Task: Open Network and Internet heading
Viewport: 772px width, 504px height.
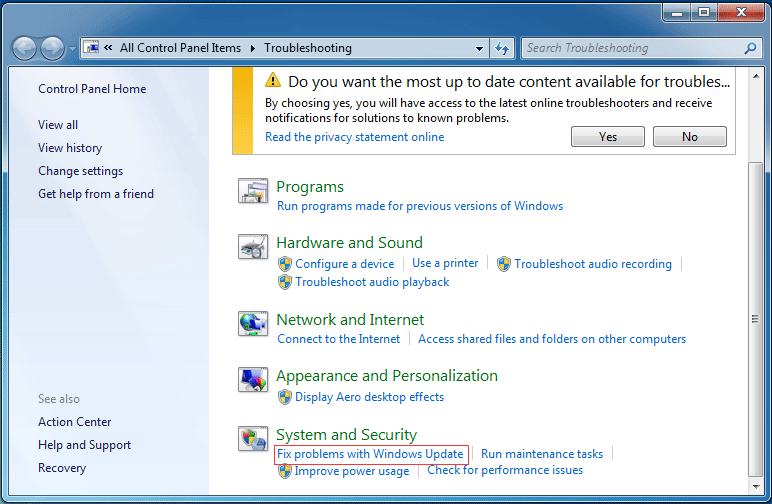Action: click(350, 320)
